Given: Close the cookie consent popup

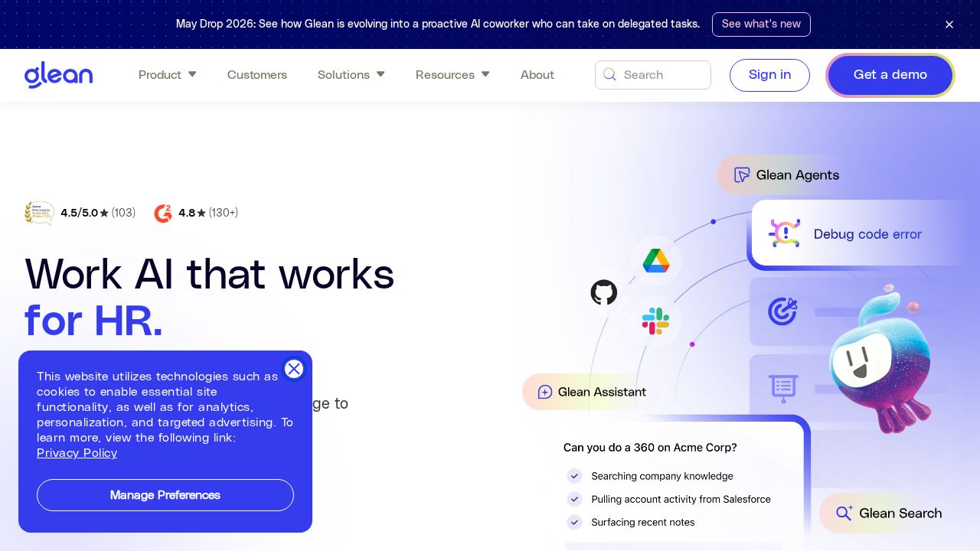Looking at the screenshot, I should click(294, 369).
